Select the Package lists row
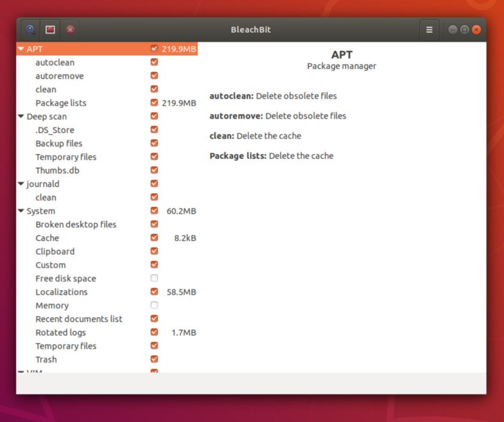Screen dimensions: 504x422 point(107,103)
